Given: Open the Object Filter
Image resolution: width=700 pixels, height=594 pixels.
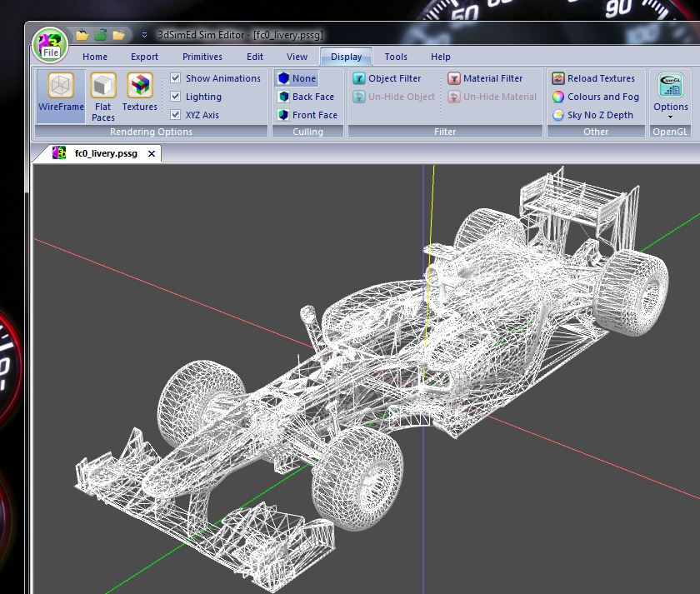Looking at the screenshot, I should point(387,78).
